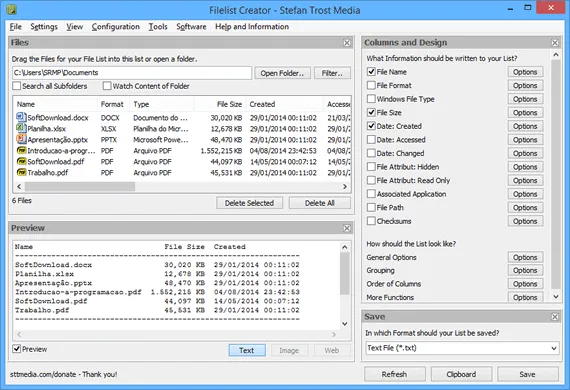Open the save format dropdown Text File (*.txt)
The height and width of the screenshot is (390, 570).
click(462, 348)
